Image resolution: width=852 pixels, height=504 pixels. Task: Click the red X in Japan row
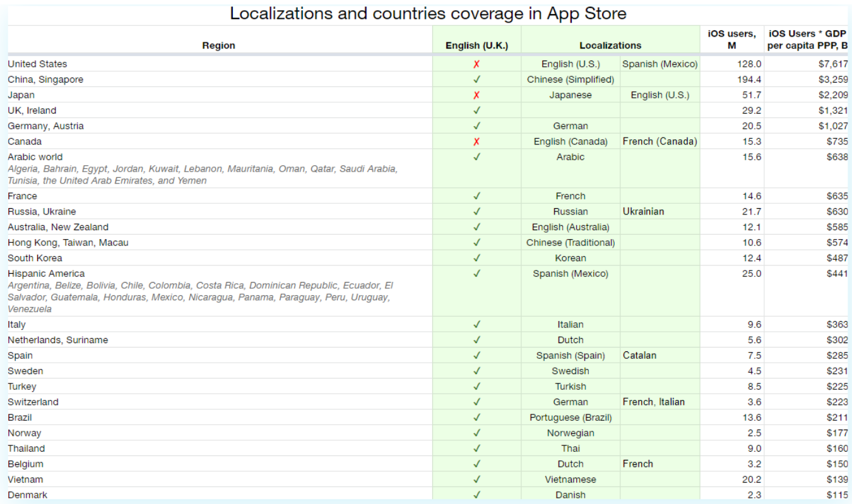[476, 95]
